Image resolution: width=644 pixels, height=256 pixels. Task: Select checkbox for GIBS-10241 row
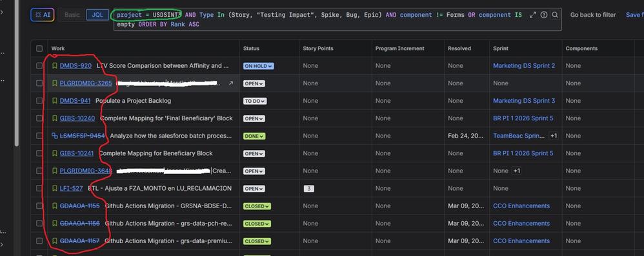click(x=39, y=153)
